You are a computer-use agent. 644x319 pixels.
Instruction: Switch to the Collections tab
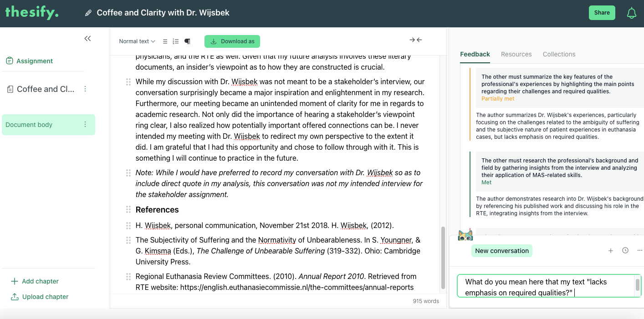559,54
